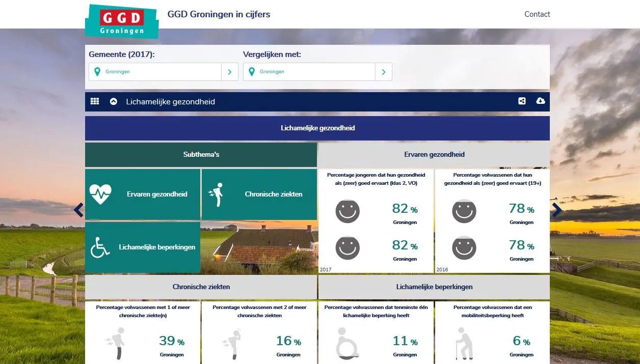Screen dimensions: 640x364
Task: Click the cloud download icon
Action: (541, 101)
